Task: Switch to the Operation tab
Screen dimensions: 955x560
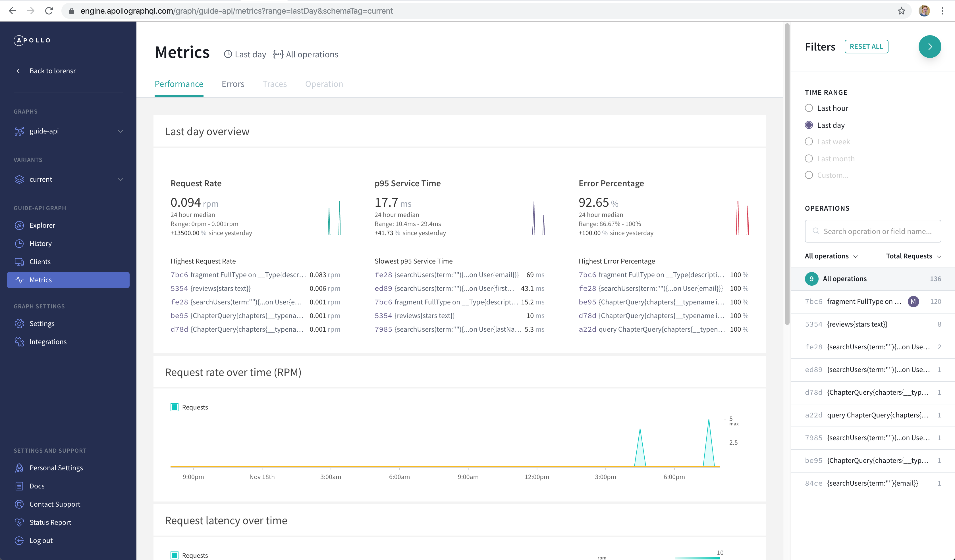Action: tap(324, 84)
